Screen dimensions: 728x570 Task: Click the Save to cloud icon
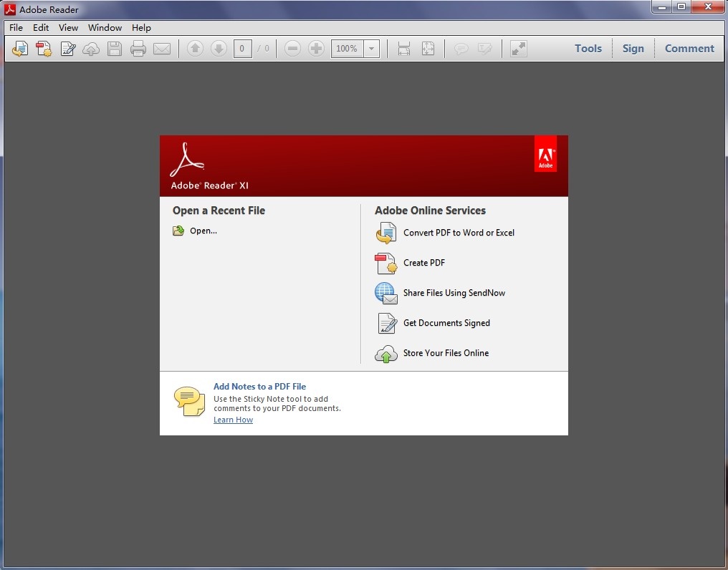[x=91, y=49]
